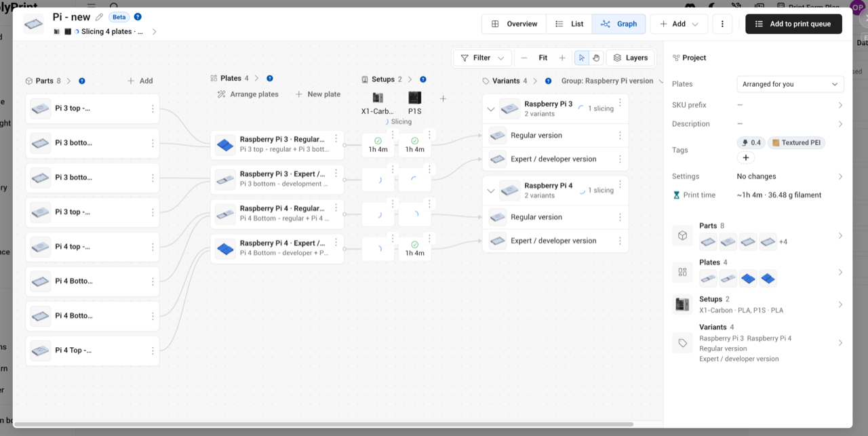
Task: Select the hand pan tool
Action: click(596, 58)
